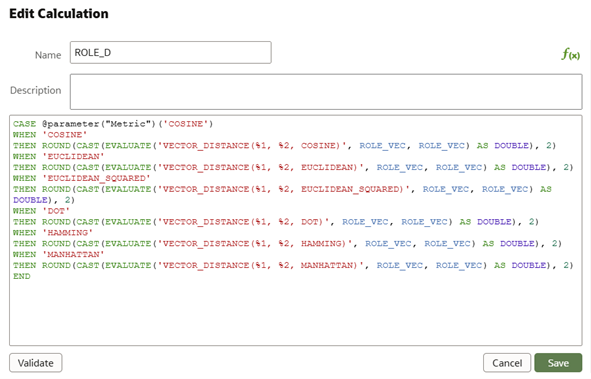Click into the empty Description box
This screenshot has width=591, height=379.
click(x=326, y=92)
